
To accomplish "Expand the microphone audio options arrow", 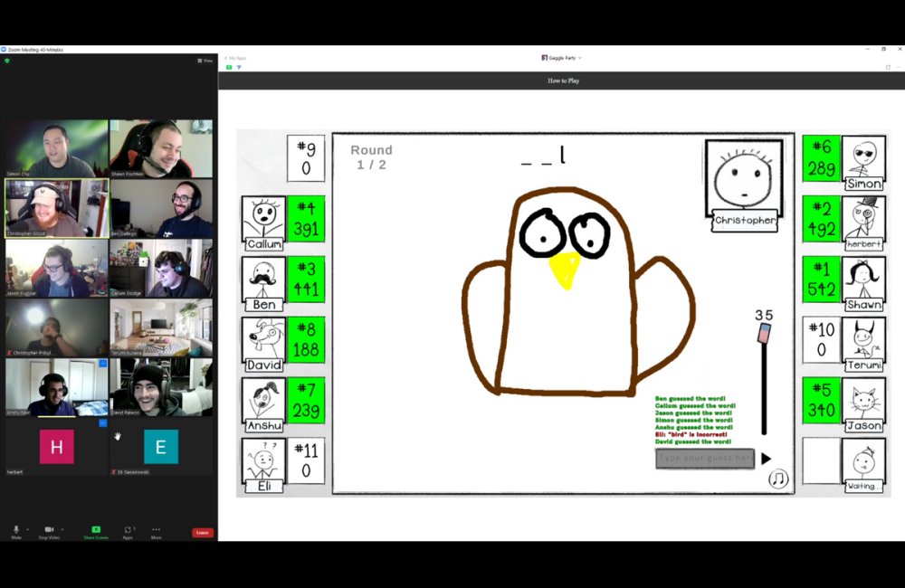I will (x=27, y=528).
